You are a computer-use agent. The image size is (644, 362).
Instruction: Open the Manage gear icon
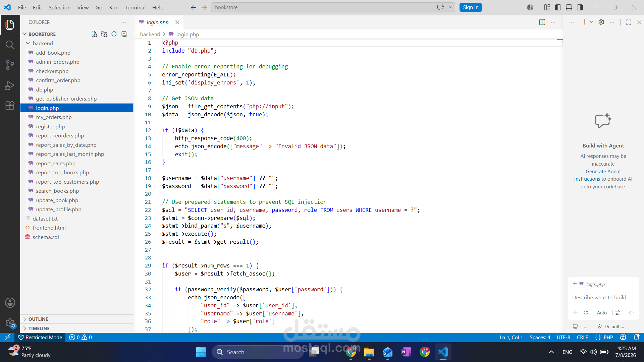pyautogui.click(x=10, y=323)
